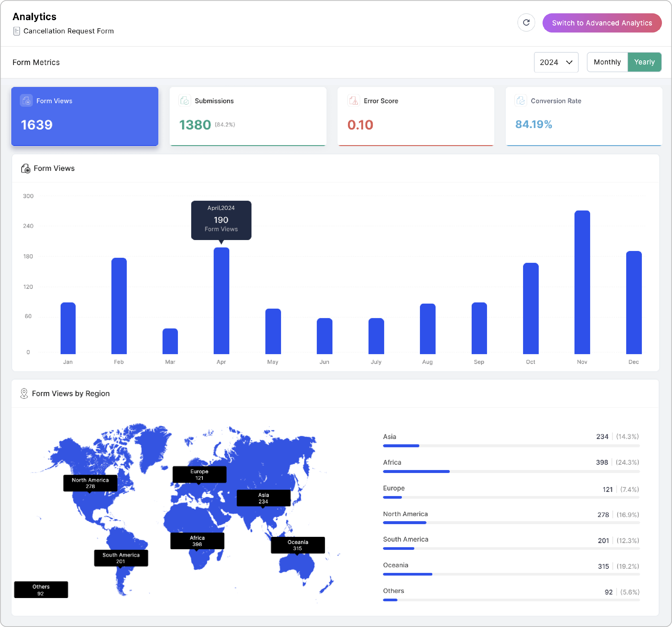Select the Form Views metric card
Viewport: 672px width, 627px height.
coord(85,117)
